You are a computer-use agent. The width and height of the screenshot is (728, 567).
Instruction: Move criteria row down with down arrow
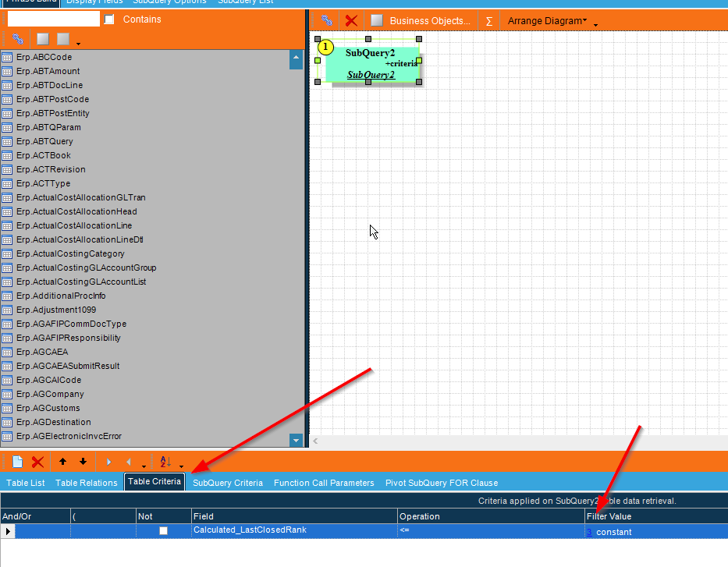click(83, 461)
